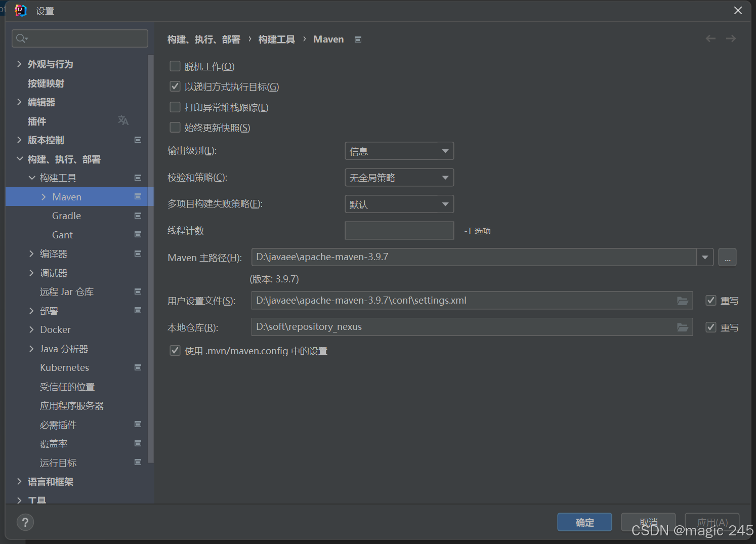Screen dimensions: 756x544
Task: Open the help question mark button
Action: click(x=25, y=522)
